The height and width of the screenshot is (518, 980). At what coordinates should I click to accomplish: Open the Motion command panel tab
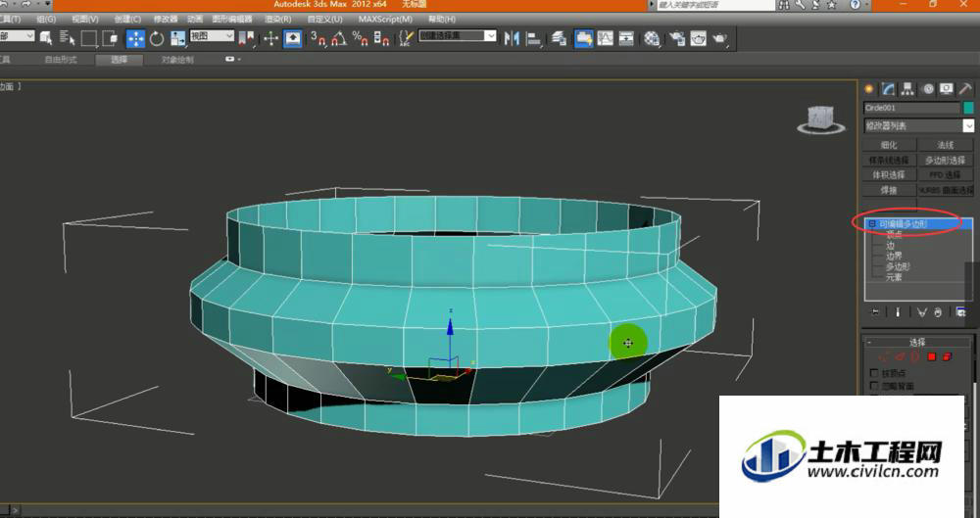click(x=928, y=89)
